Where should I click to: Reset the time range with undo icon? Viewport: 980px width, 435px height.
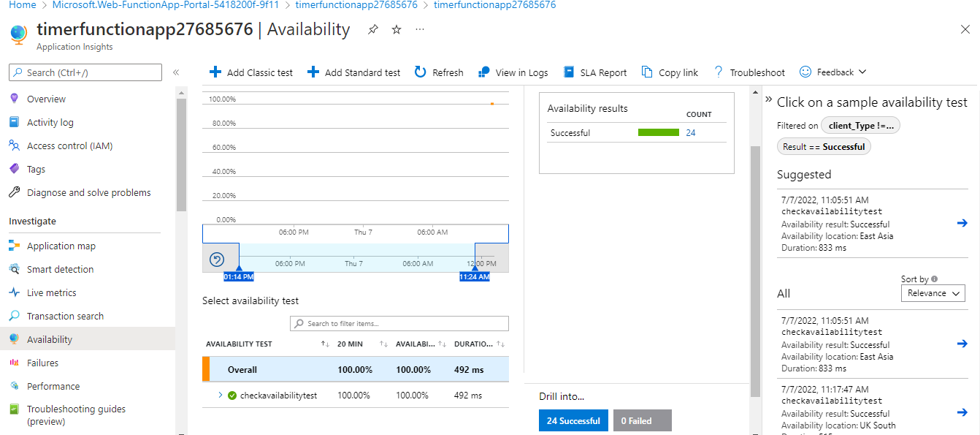(x=217, y=260)
